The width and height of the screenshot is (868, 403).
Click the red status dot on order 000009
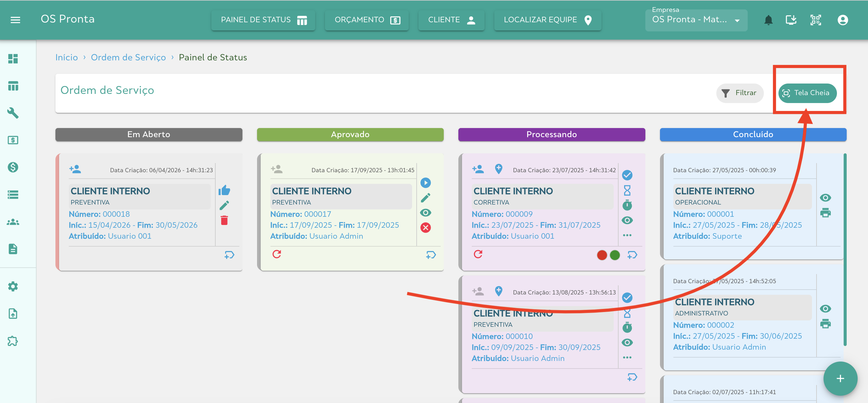click(602, 255)
